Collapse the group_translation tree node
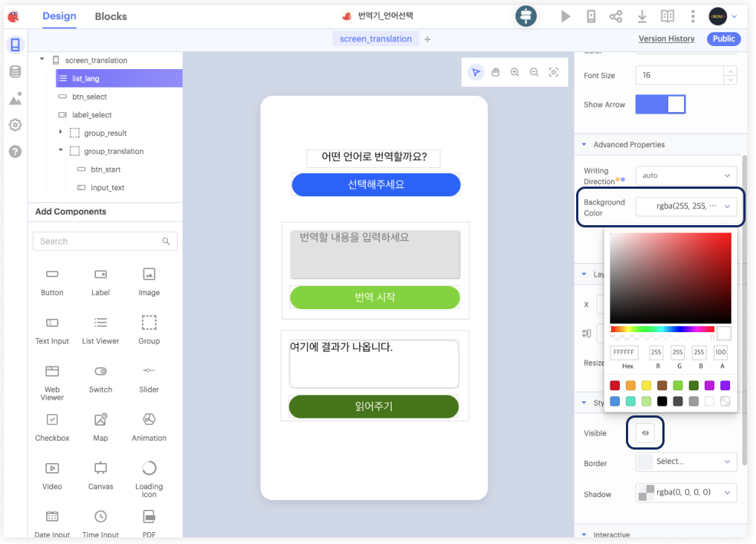The width and height of the screenshot is (756, 544). pyautogui.click(x=61, y=150)
